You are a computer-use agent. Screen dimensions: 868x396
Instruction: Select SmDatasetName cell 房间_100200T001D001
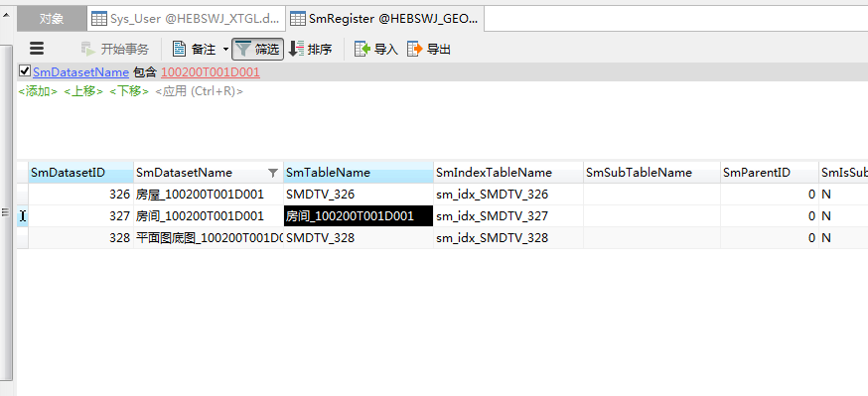[x=209, y=215]
